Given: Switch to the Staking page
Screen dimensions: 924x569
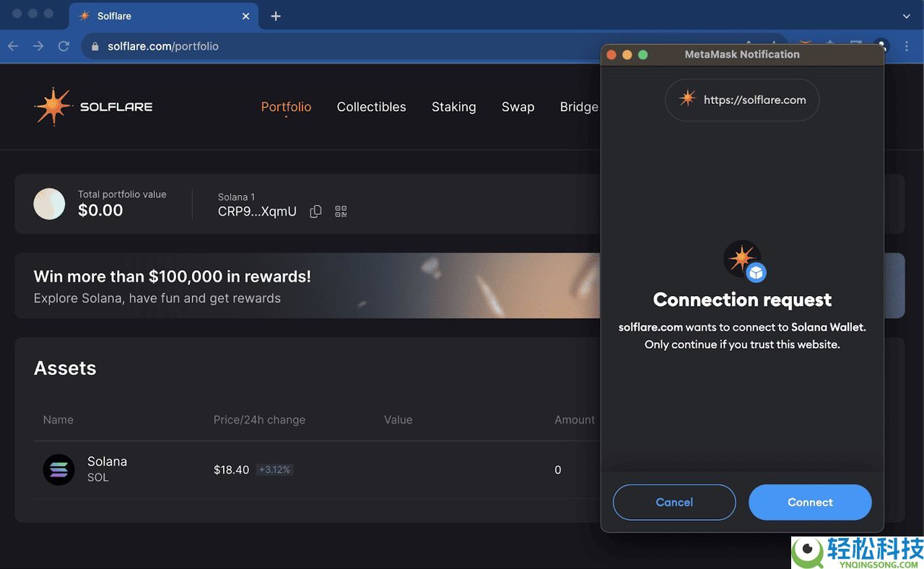Looking at the screenshot, I should coord(453,107).
